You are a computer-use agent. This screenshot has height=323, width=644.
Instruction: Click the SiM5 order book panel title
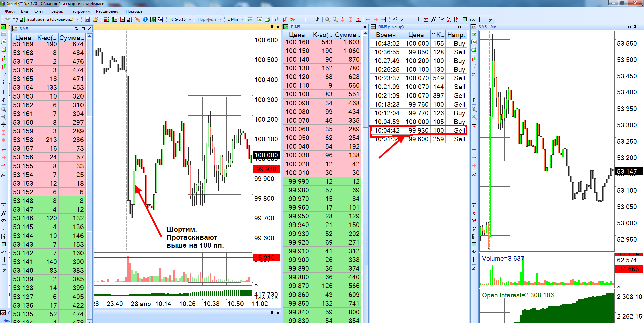pyautogui.click(x=23, y=29)
